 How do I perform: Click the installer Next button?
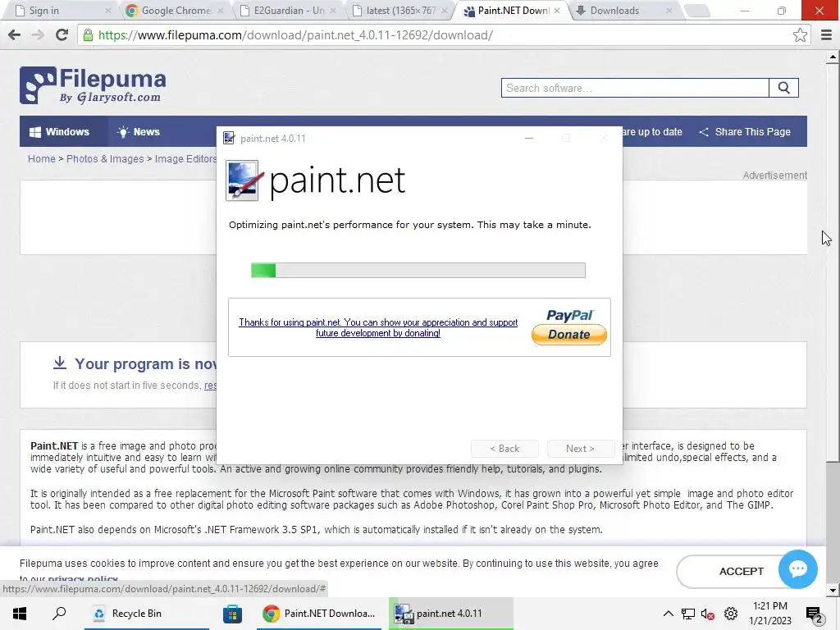click(x=580, y=449)
